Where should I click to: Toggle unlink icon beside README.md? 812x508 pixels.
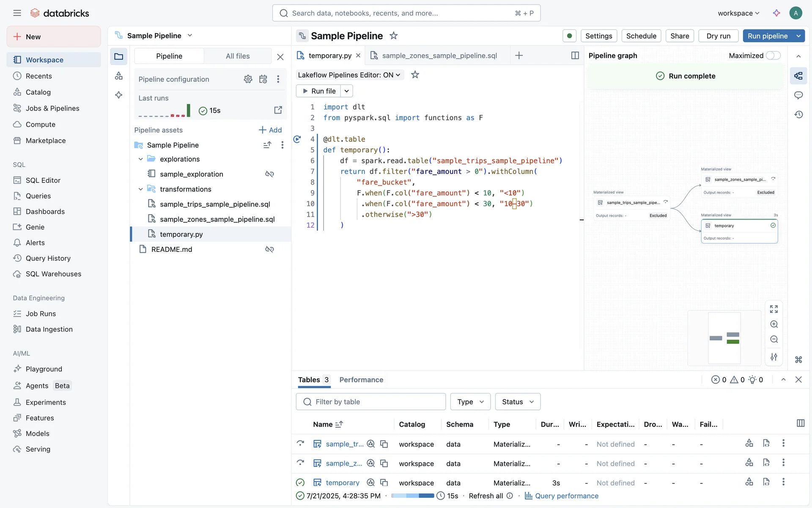(269, 249)
